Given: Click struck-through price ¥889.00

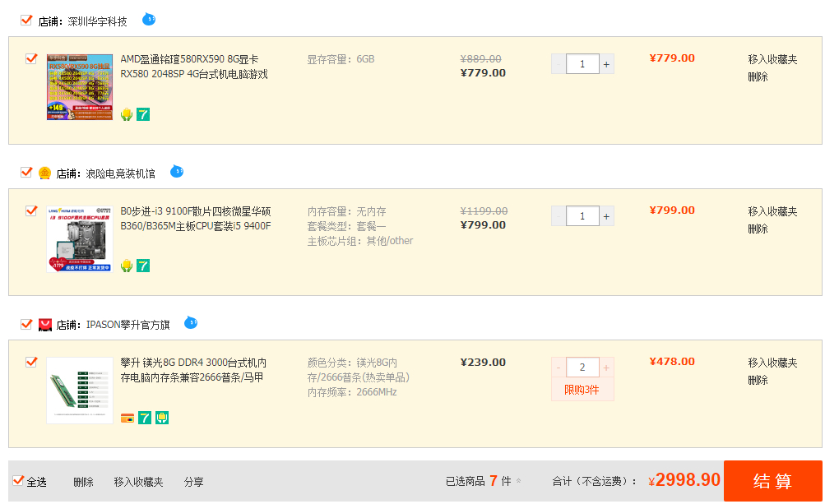Looking at the screenshot, I should tap(481, 59).
